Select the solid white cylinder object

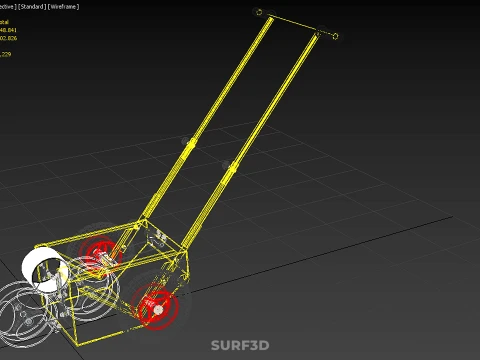[44, 269]
